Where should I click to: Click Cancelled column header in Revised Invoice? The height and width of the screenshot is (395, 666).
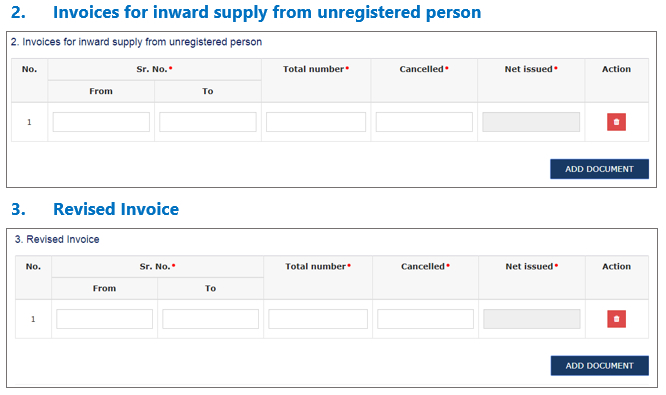click(425, 266)
